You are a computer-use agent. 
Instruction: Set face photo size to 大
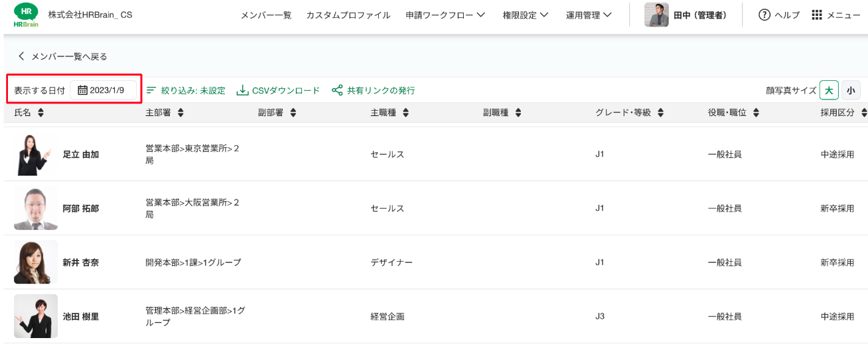click(829, 90)
